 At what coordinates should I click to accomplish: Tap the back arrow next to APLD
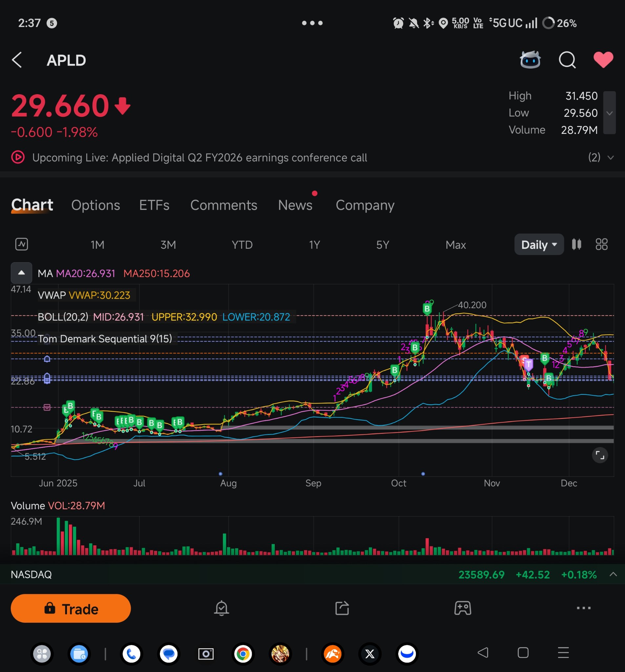coord(17,60)
